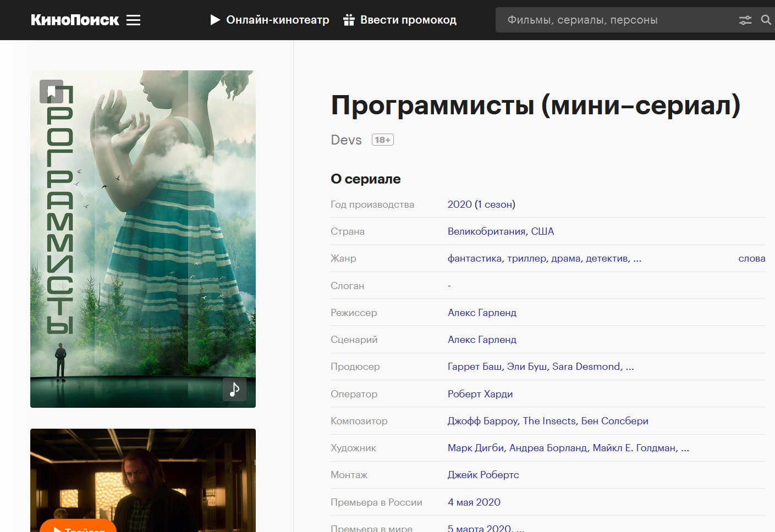Screen dimensions: 775x532
Task: Open Ввести промокод menu item
Action: click(408, 20)
